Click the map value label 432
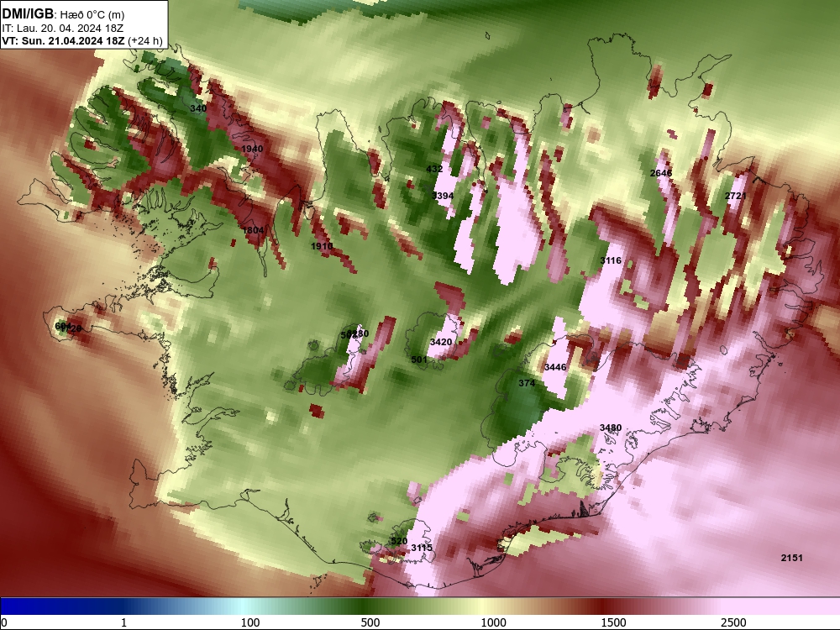 pyautogui.click(x=434, y=169)
